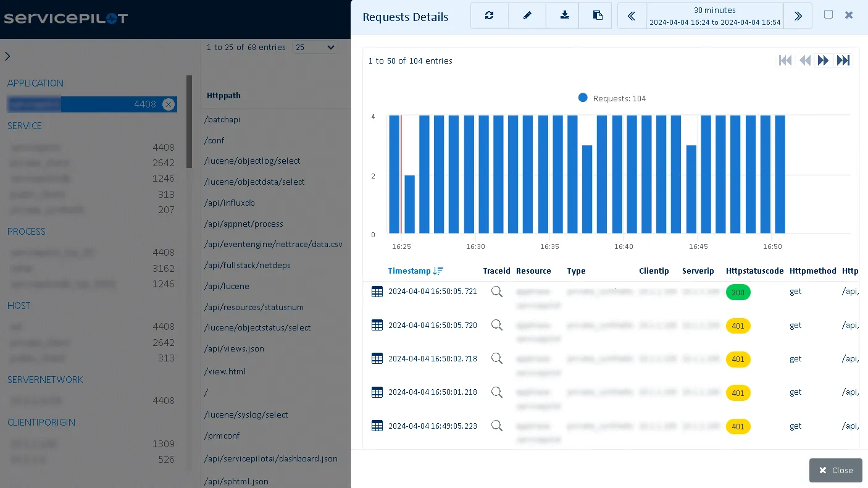Toggle the green 200 status badge
Screen dimensions: 868x488
tap(738, 292)
